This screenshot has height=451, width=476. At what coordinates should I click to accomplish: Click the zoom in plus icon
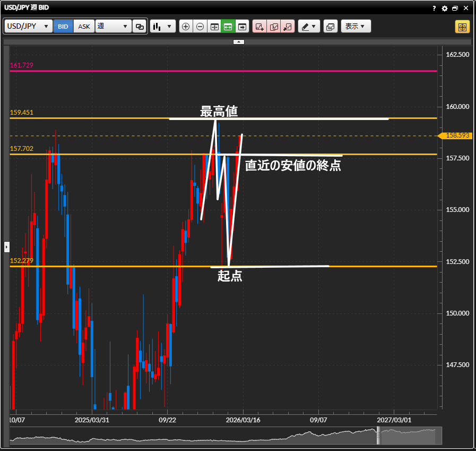pos(186,27)
